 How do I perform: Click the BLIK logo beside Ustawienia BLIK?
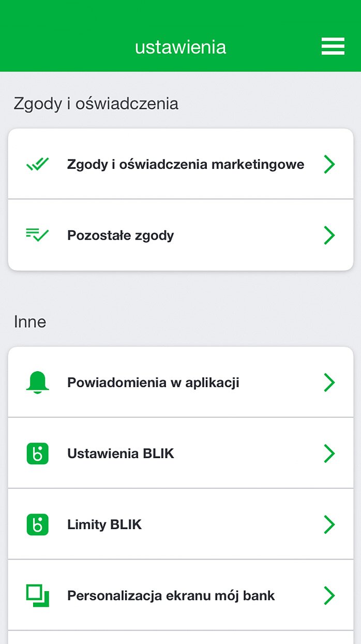[37, 453]
